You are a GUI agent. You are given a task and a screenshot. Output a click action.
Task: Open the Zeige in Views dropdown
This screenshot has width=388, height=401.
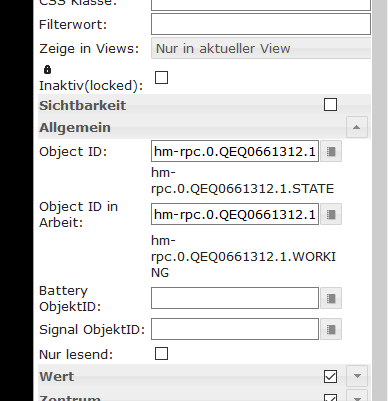point(261,48)
